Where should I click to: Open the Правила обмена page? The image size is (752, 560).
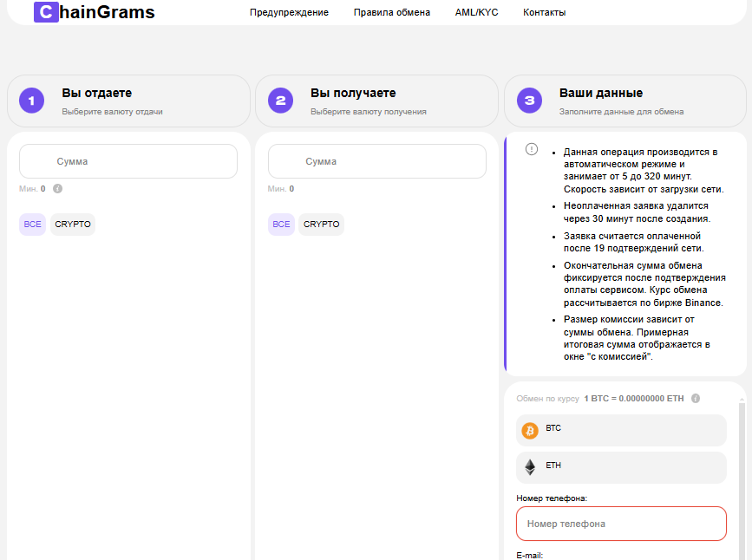392,12
